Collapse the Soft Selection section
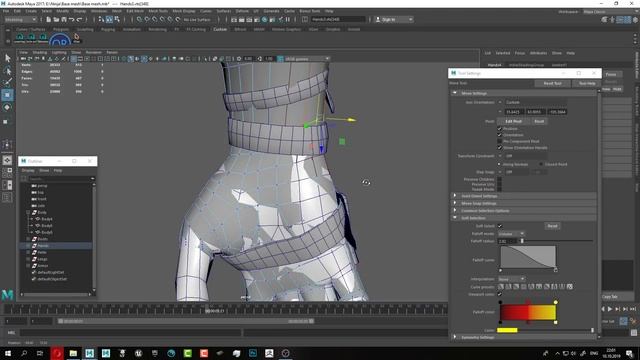640x360 pixels. point(455,218)
